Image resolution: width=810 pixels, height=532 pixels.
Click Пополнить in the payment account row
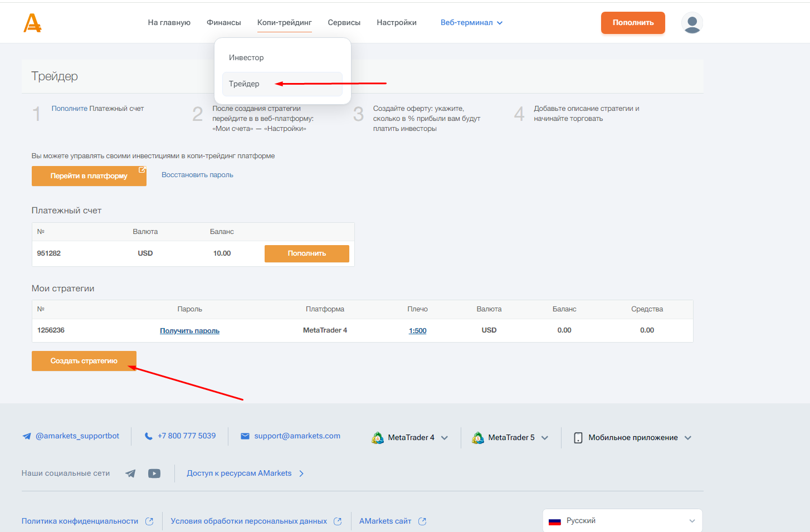(306, 253)
